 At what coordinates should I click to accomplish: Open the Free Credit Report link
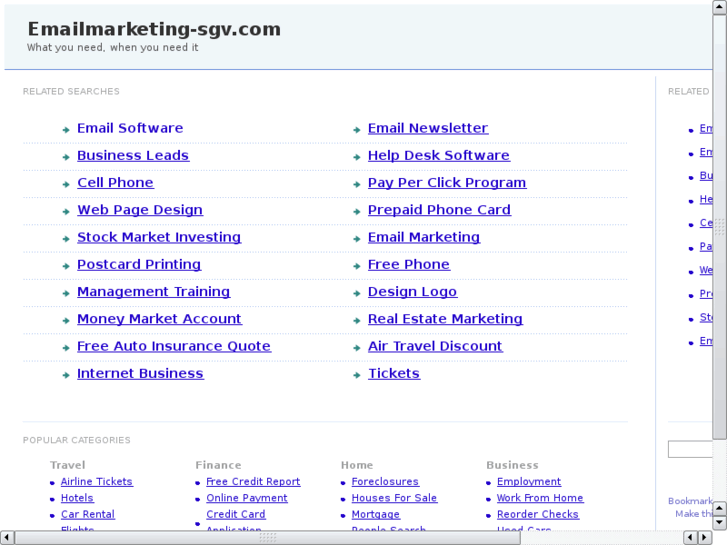[253, 482]
